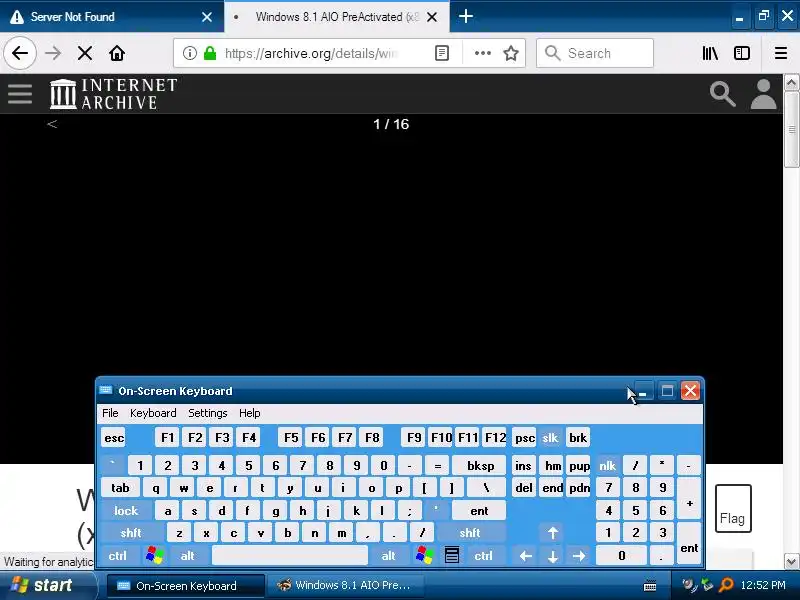Click the tab key on the keyboard
The height and width of the screenshot is (600, 800).
point(120,488)
